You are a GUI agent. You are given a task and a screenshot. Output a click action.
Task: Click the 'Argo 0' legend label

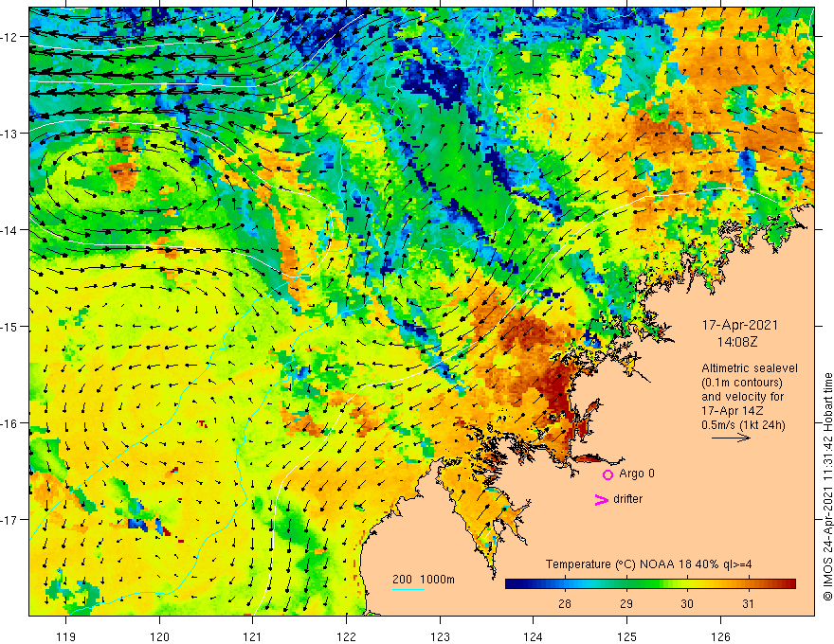pyautogui.click(x=637, y=474)
